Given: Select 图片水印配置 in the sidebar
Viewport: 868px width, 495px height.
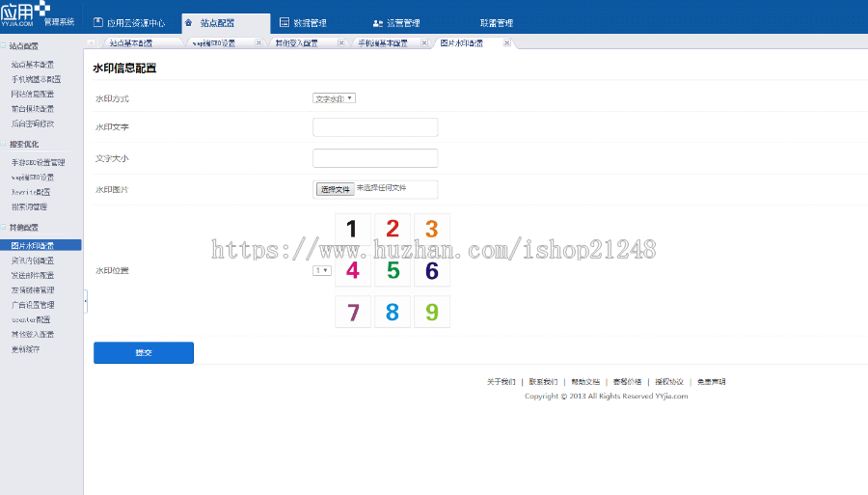Looking at the screenshot, I should [41, 245].
